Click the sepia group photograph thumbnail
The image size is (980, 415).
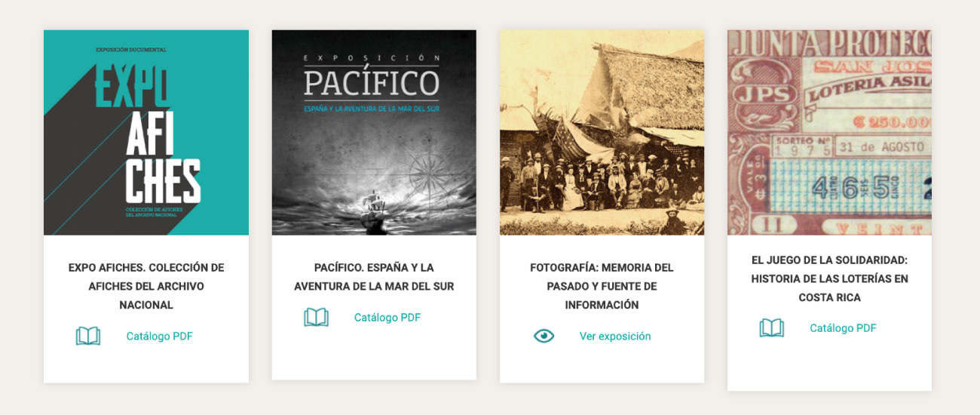click(x=602, y=133)
